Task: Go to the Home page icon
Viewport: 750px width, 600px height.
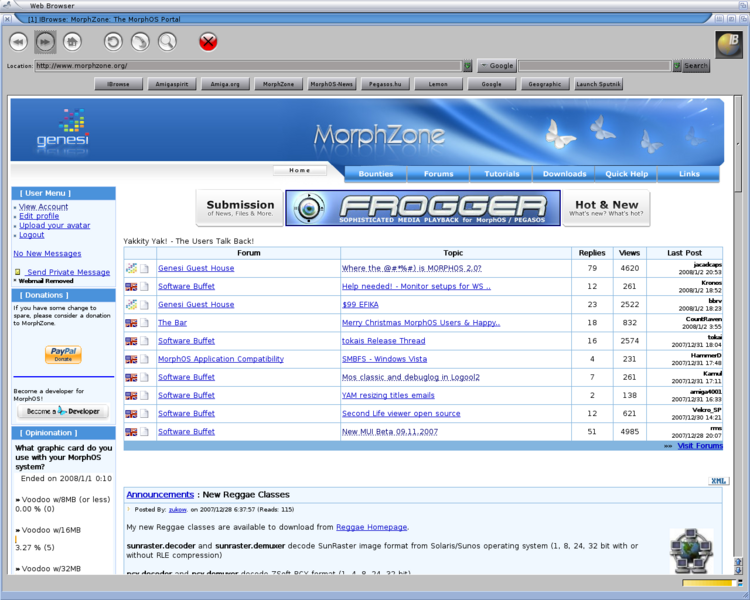Action: [x=72, y=41]
